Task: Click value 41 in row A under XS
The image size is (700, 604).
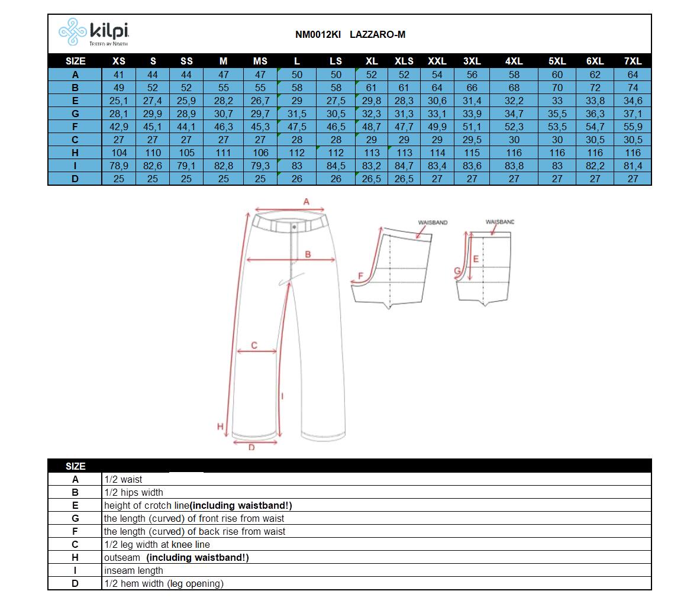Action: click(x=119, y=75)
